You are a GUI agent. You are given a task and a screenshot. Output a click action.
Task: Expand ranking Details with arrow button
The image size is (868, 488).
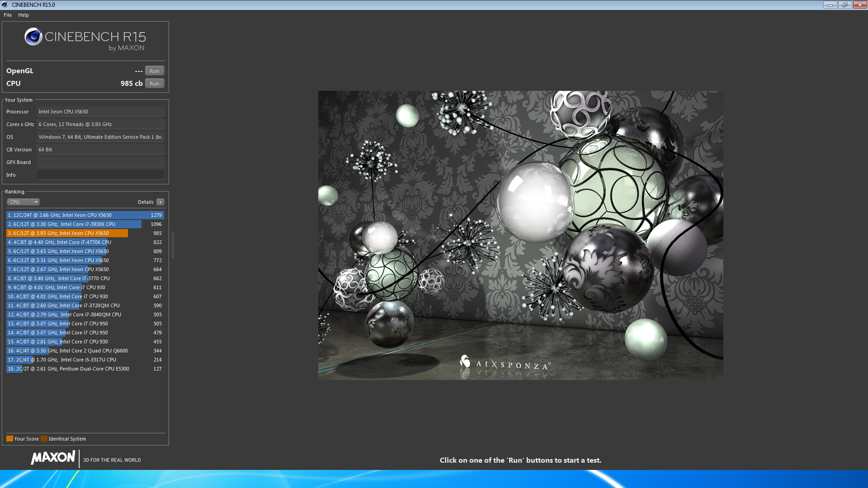click(160, 202)
